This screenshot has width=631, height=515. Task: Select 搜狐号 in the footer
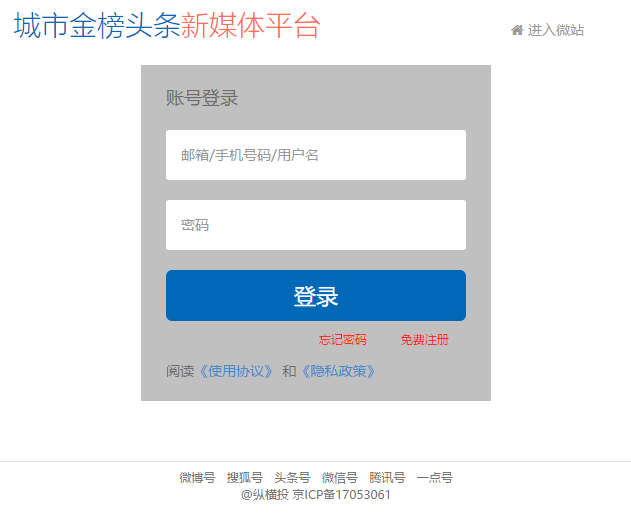245,478
